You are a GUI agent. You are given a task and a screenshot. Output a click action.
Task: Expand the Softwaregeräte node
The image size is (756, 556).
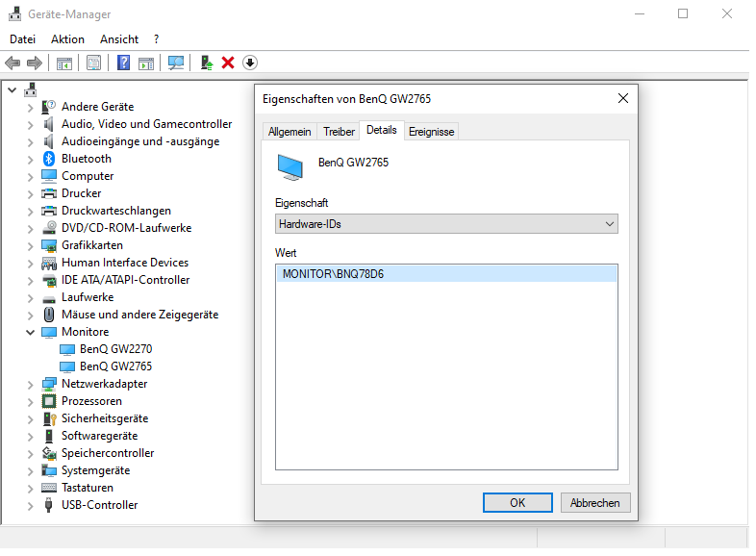point(30,437)
